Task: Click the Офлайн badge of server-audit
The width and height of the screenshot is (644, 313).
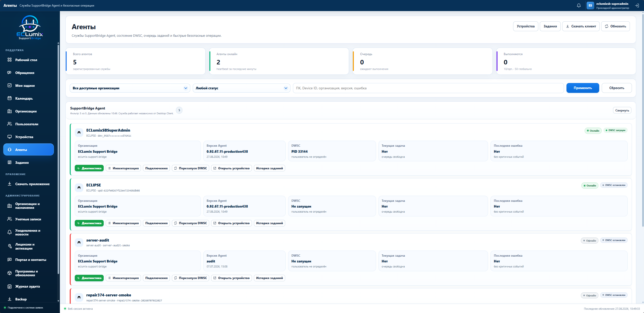Action: 590,241
